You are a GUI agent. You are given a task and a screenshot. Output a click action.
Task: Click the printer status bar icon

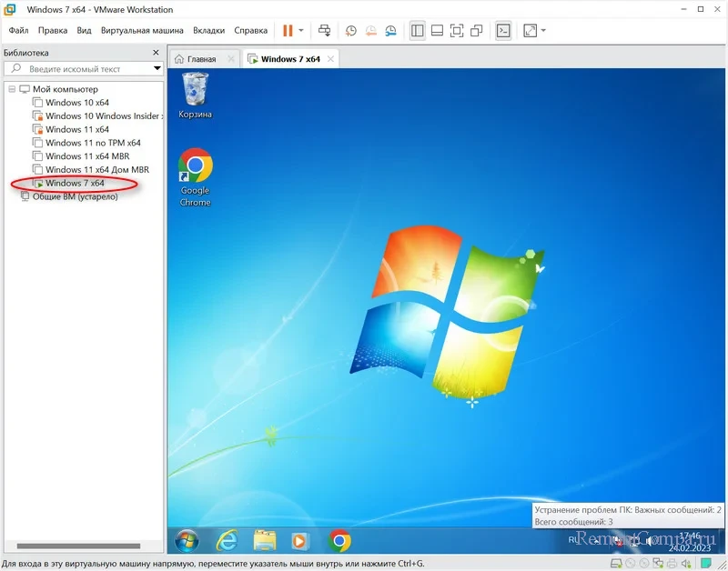pos(672,564)
